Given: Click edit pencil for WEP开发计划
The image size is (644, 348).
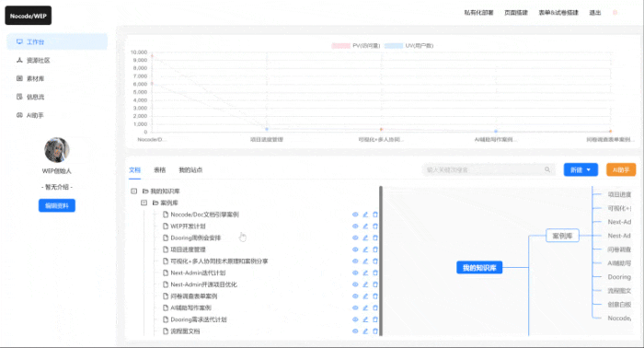Looking at the screenshot, I should 365,226.
